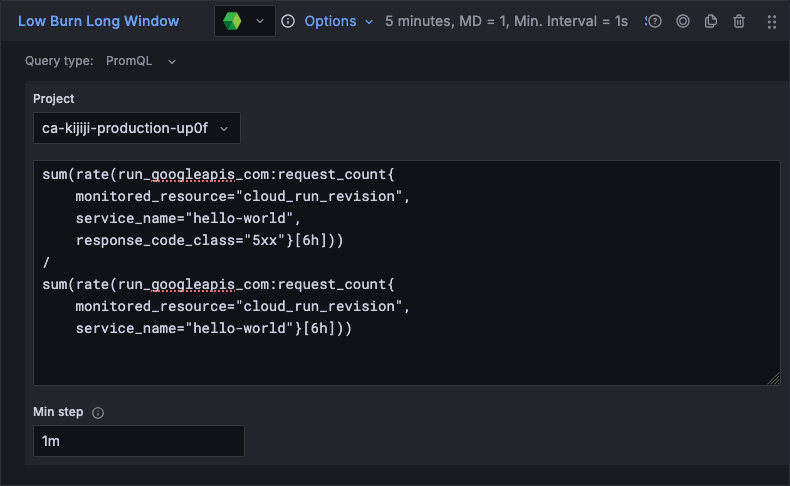This screenshot has width=790, height=486.
Task: Click the editor resize handle corner
Action: pyautogui.click(x=774, y=379)
